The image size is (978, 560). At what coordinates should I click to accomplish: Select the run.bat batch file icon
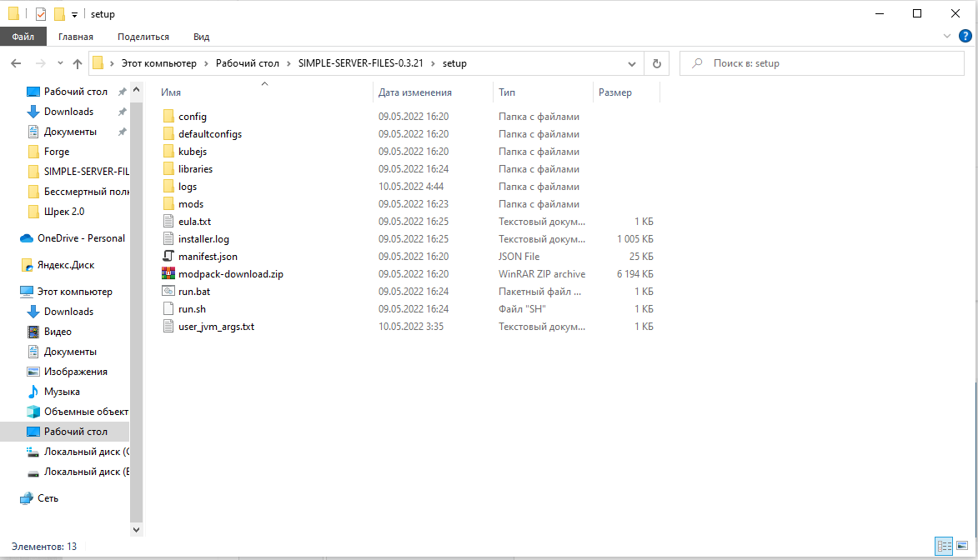[168, 291]
